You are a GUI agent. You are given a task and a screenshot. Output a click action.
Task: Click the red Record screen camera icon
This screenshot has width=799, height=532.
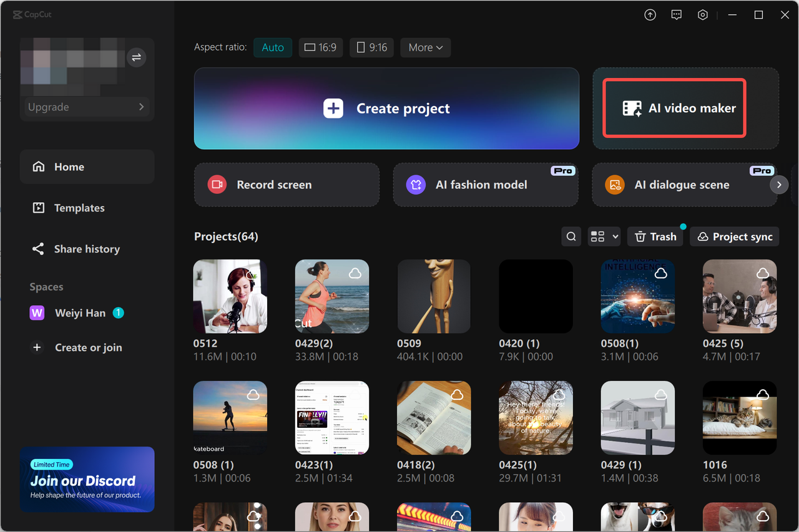click(217, 185)
